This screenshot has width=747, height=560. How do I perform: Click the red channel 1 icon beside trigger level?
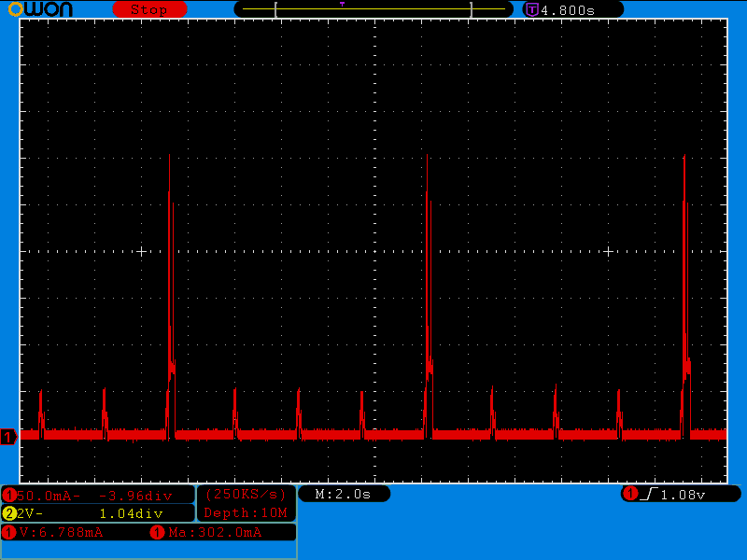(630, 494)
